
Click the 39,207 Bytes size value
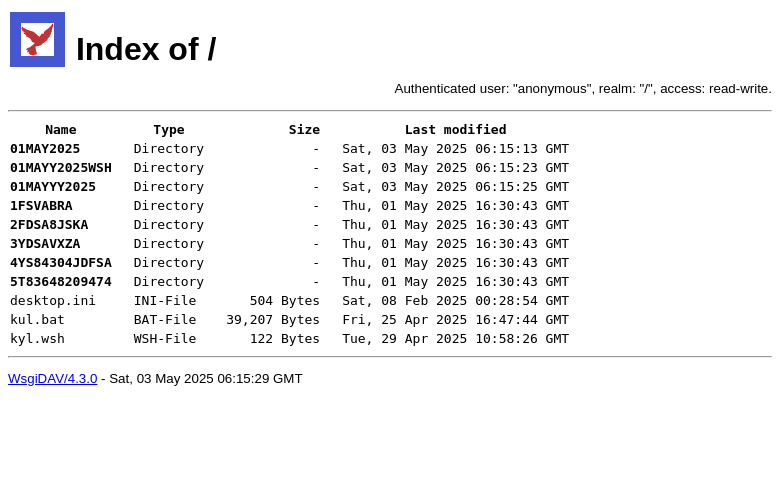[x=273, y=319]
